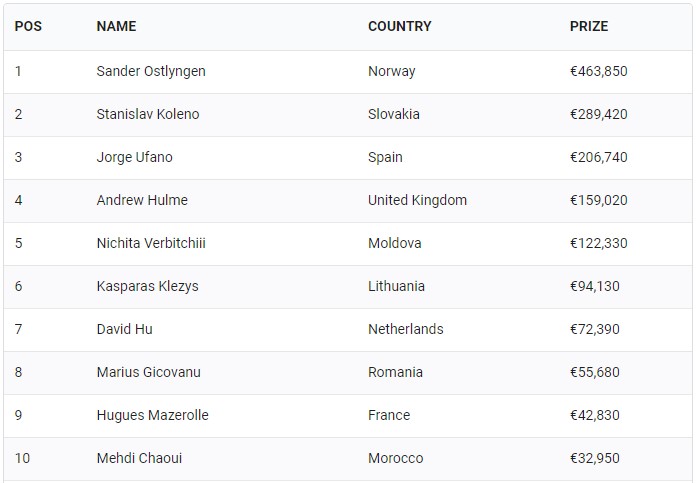Click the Hugues Mazerolle name cell
The image size is (696, 483).
point(152,415)
